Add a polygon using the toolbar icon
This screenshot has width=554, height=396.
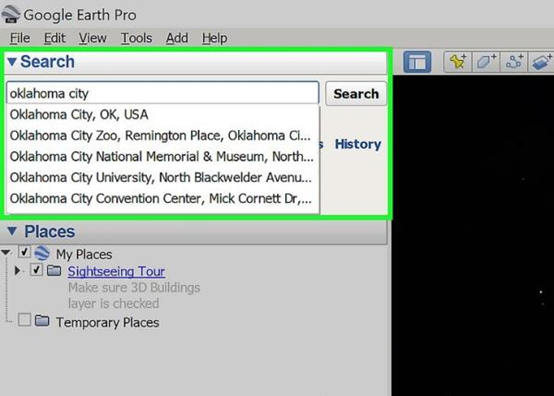tap(486, 62)
